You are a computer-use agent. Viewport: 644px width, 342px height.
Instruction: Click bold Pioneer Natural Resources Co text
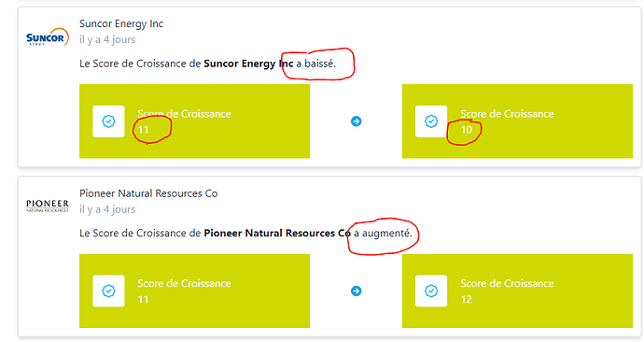point(277,233)
